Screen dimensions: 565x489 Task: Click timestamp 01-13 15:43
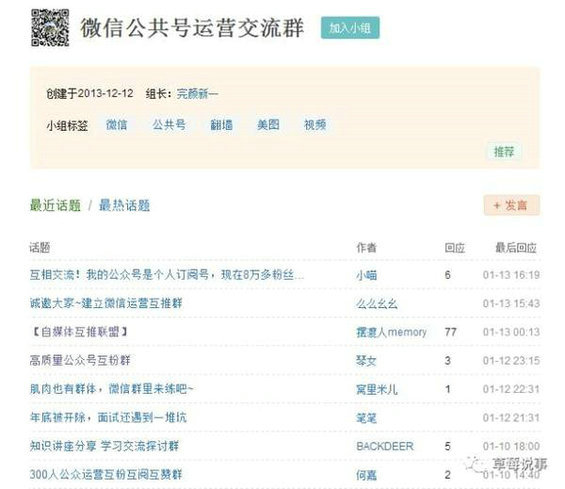click(511, 303)
